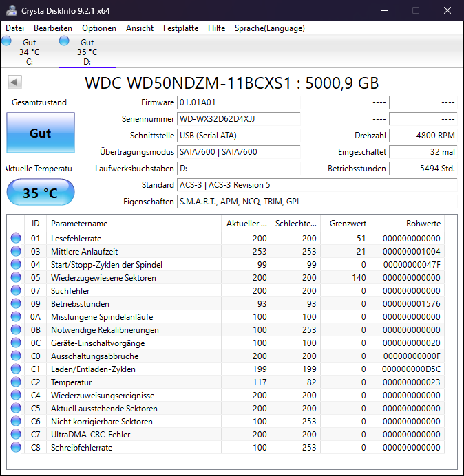Open the Hilfe menu
This screenshot has height=476, width=464.
coord(216,28)
